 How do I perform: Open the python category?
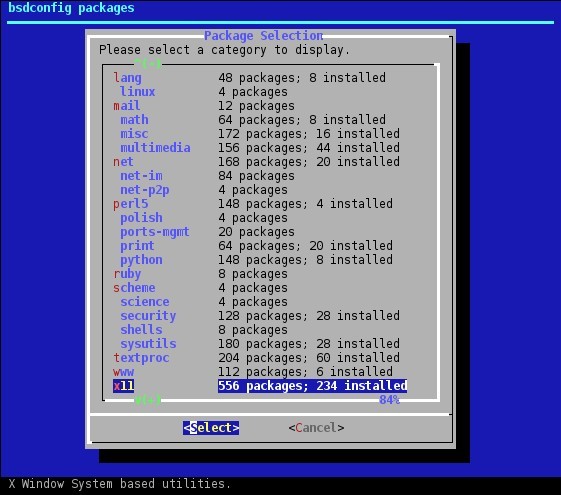pos(141,260)
